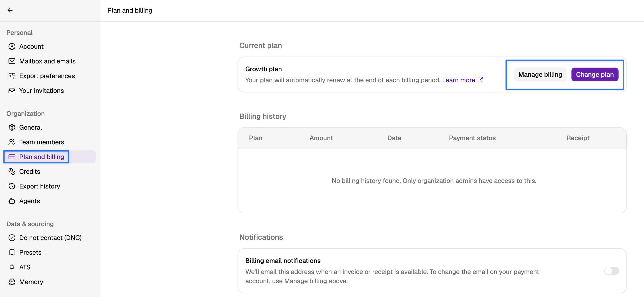Click the Payment status column header

click(472, 138)
